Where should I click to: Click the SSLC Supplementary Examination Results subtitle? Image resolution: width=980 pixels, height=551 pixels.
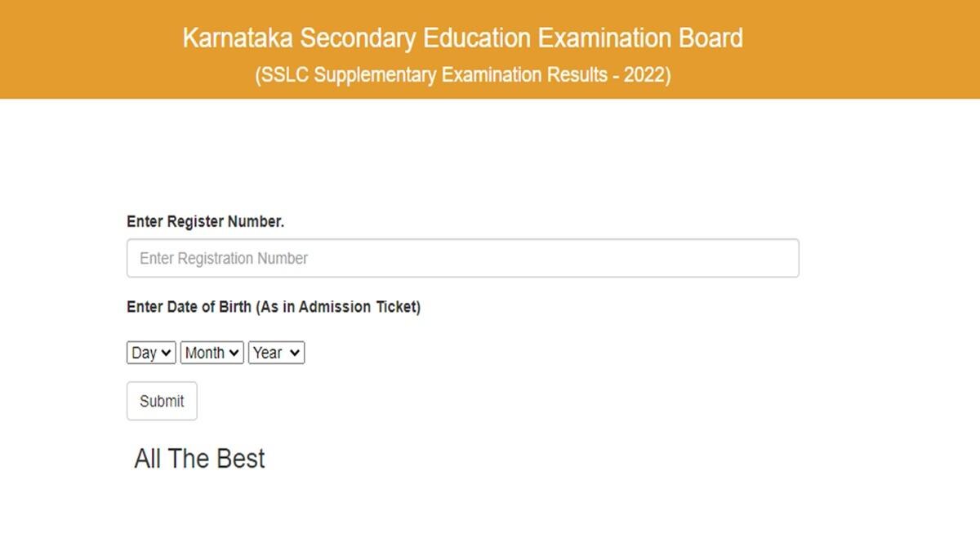coord(489,74)
